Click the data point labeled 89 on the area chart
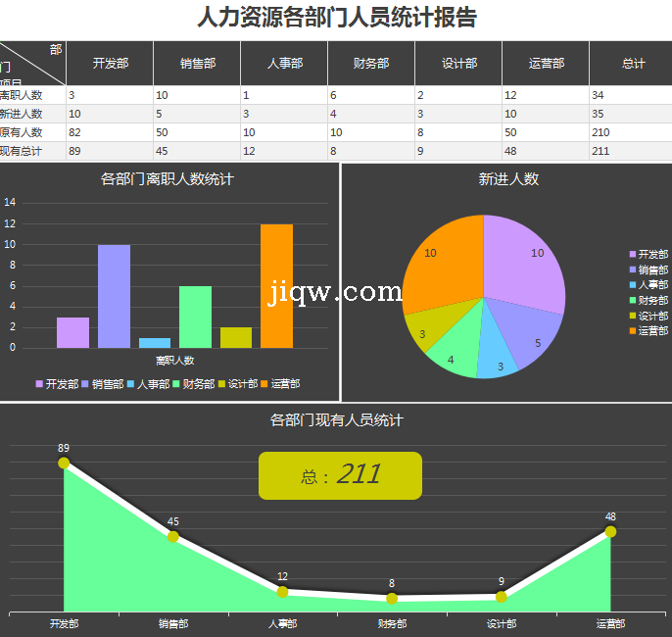The width and height of the screenshot is (672, 637). coord(64,463)
